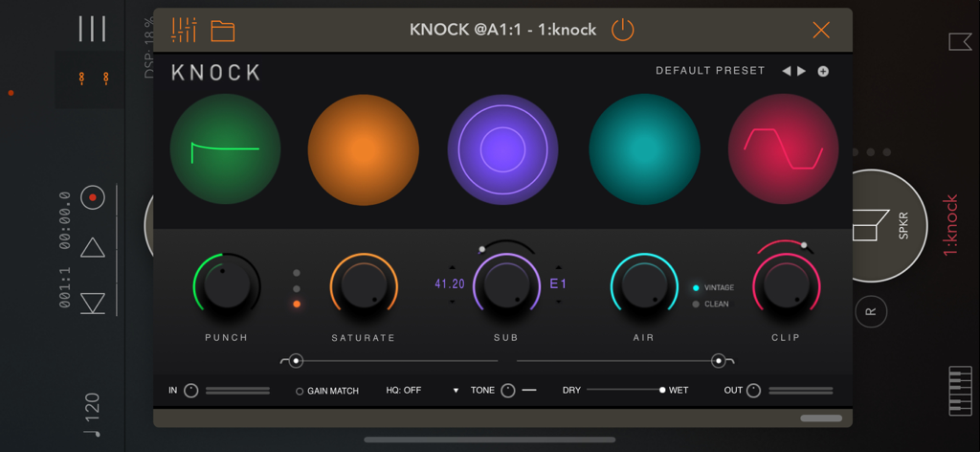Click the E1 sub note value
The height and width of the screenshot is (452, 980).
[x=558, y=283]
